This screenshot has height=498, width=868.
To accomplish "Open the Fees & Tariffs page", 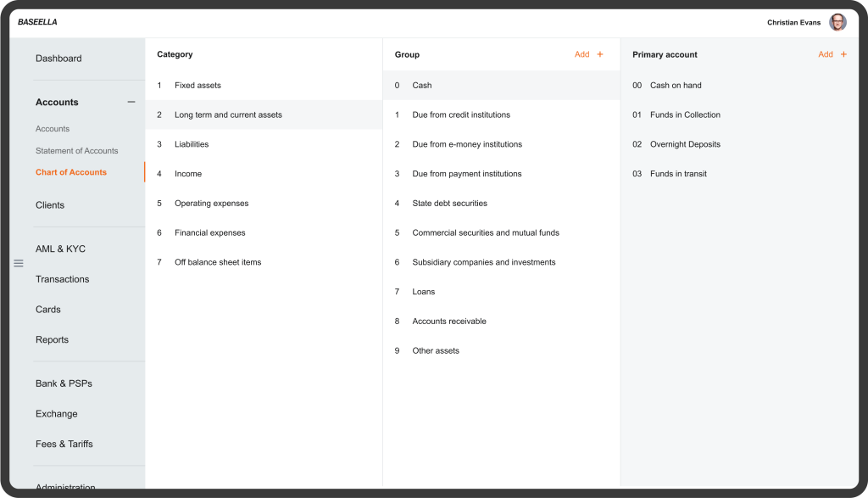I will 64,444.
